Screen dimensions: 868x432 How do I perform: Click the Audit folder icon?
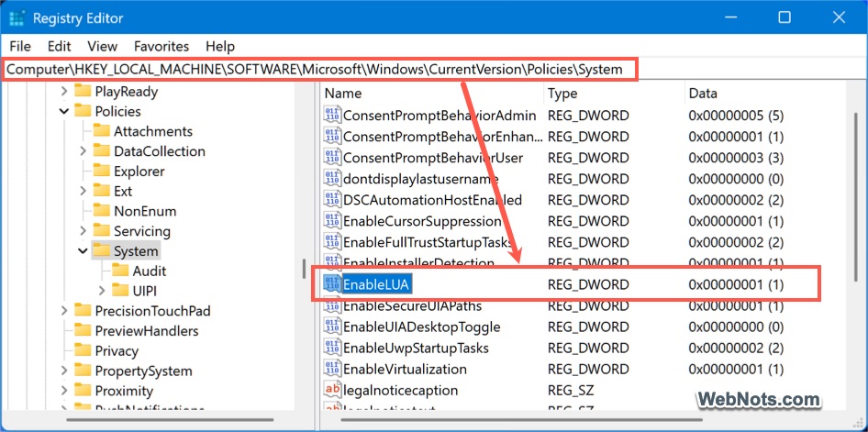click(120, 271)
